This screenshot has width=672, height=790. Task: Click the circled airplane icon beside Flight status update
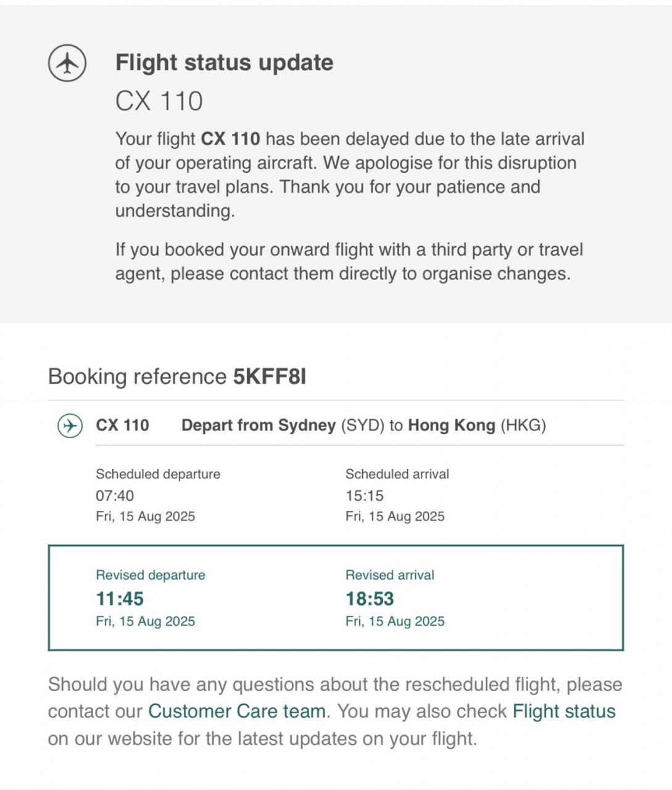(67, 63)
